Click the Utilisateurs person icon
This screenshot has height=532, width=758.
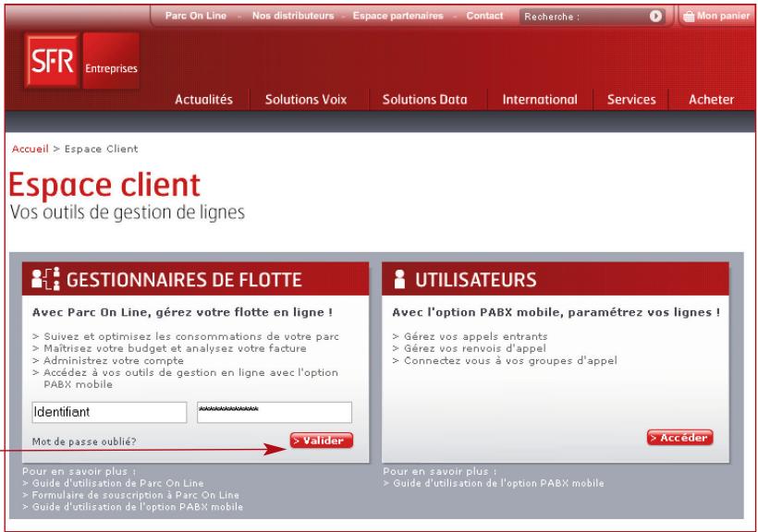click(399, 279)
